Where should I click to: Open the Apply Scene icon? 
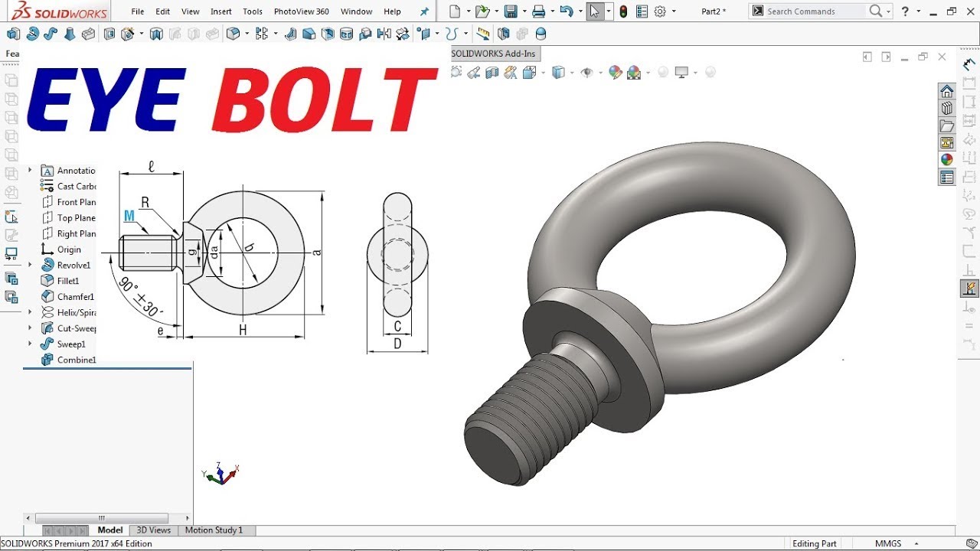point(633,72)
